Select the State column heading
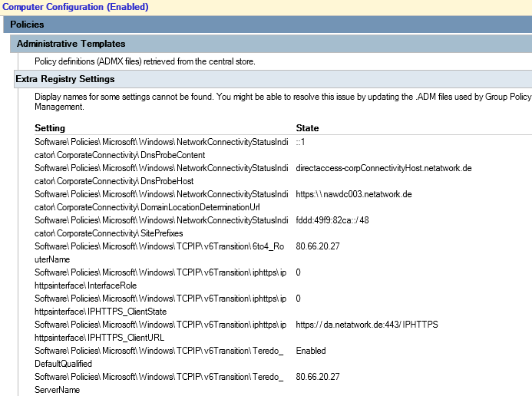The width and height of the screenshot is (532, 396). click(307, 128)
